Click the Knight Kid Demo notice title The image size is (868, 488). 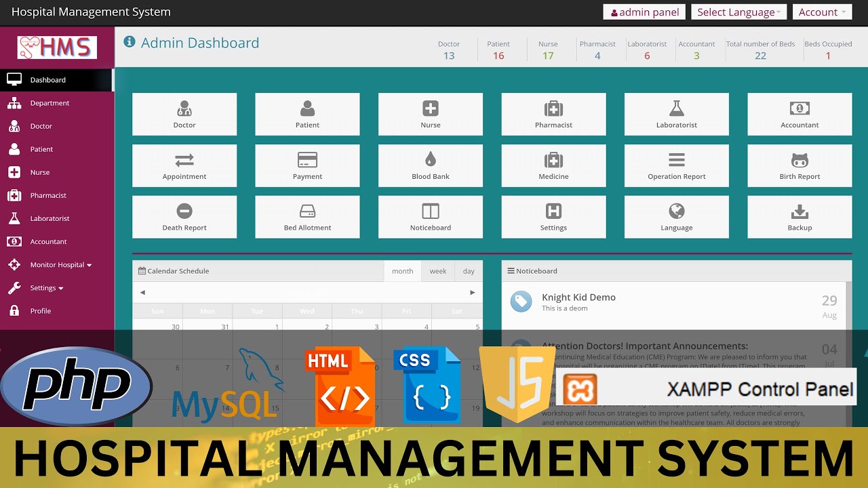click(578, 297)
